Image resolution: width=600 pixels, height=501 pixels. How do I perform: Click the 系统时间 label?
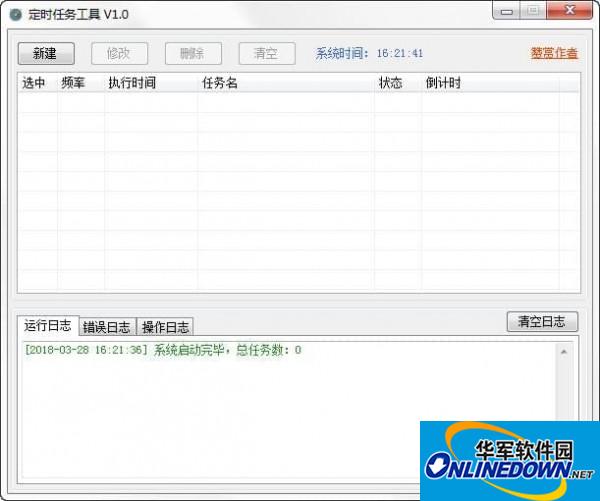point(342,53)
